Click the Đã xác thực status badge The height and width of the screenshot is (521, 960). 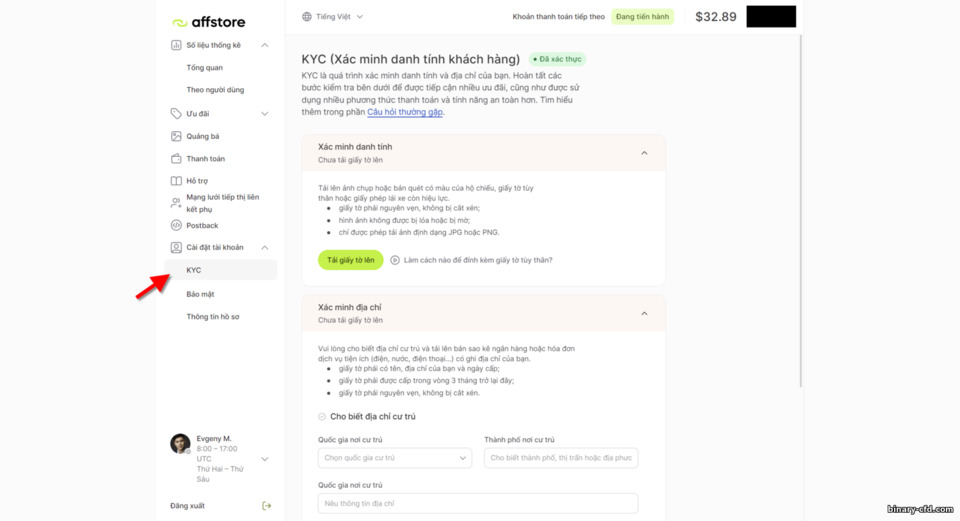[x=557, y=59]
